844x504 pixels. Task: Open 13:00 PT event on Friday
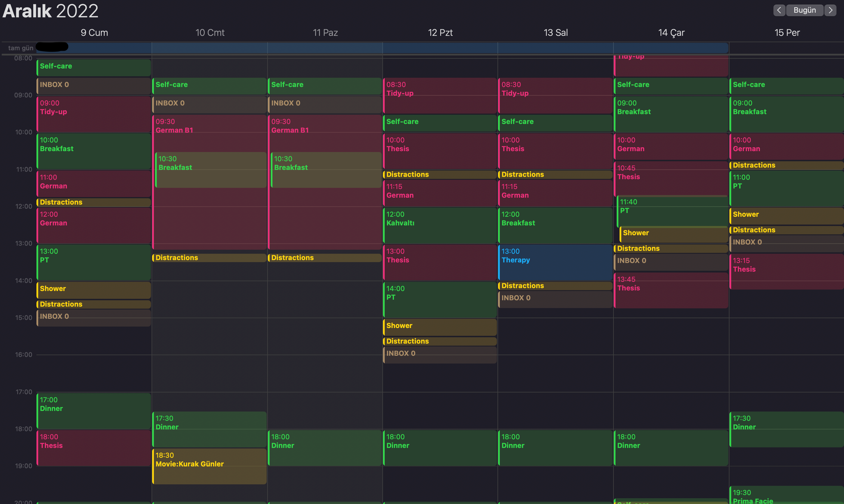tap(94, 262)
